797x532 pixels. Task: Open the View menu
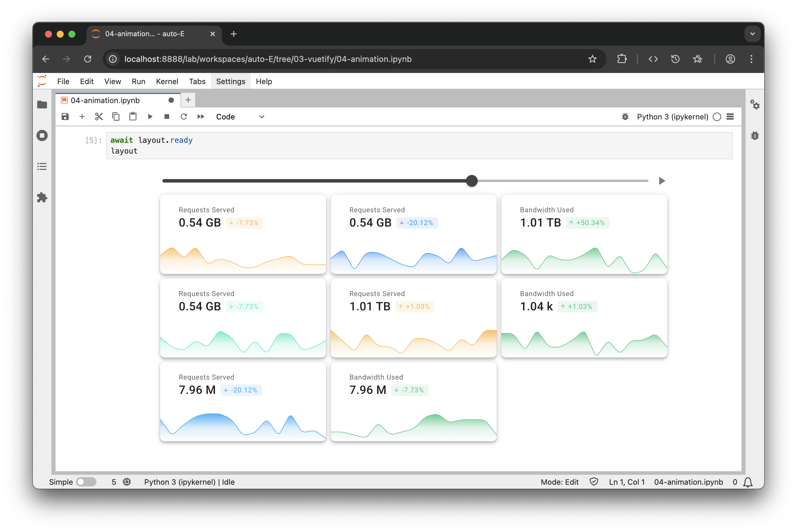pos(112,81)
